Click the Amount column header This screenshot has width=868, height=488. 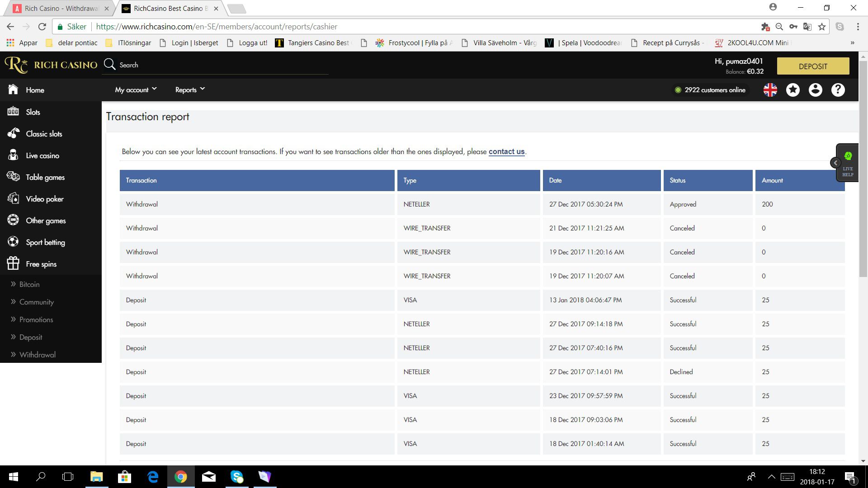click(x=800, y=180)
